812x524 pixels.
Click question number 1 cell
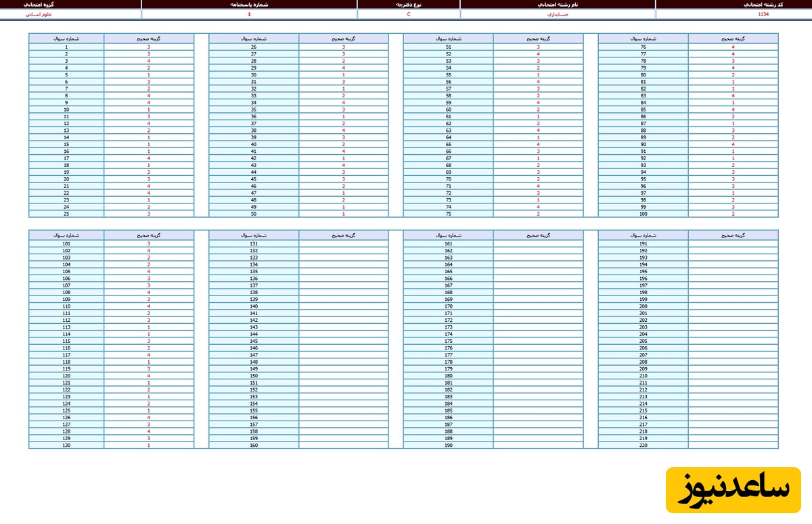tap(66, 47)
